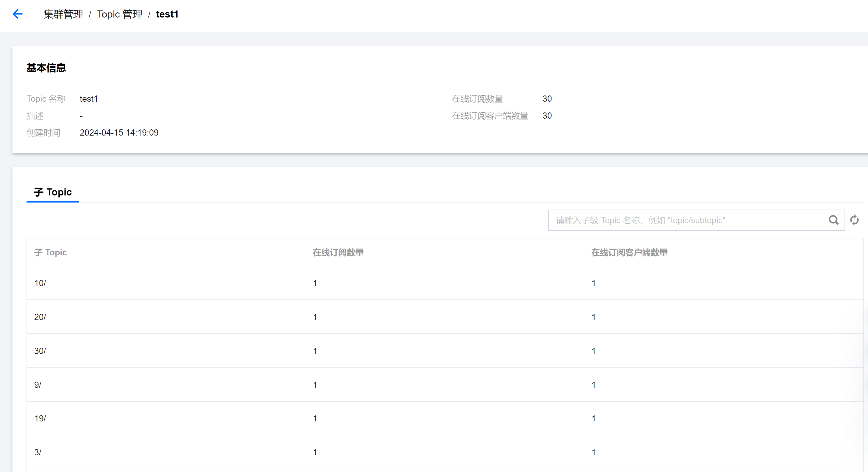Select sub-topic row 20/
The width and height of the screenshot is (868, 472).
point(445,317)
